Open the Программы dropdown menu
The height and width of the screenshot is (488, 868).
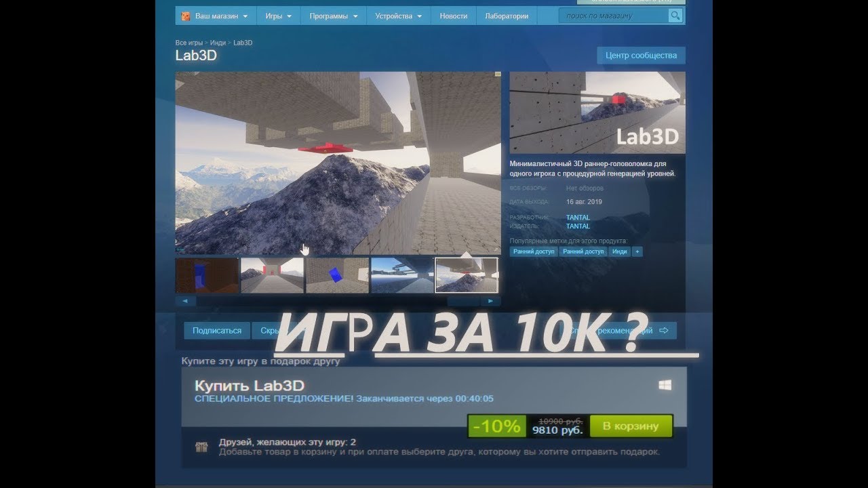tap(333, 16)
